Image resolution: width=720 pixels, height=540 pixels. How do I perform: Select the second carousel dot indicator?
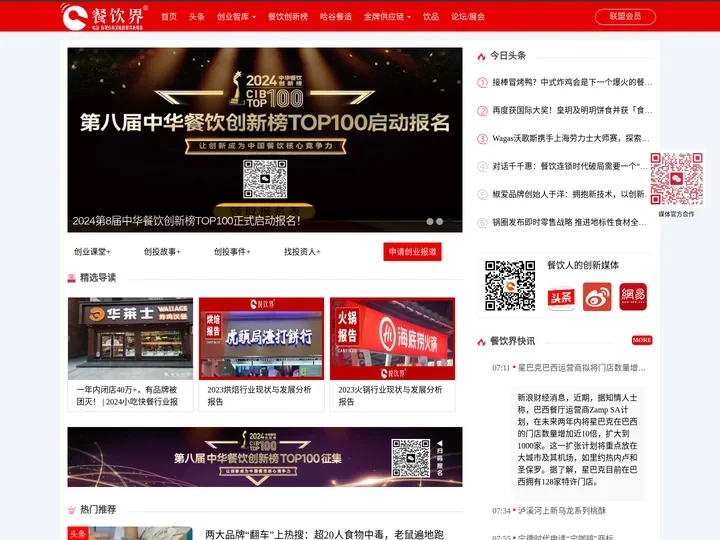coord(439,221)
